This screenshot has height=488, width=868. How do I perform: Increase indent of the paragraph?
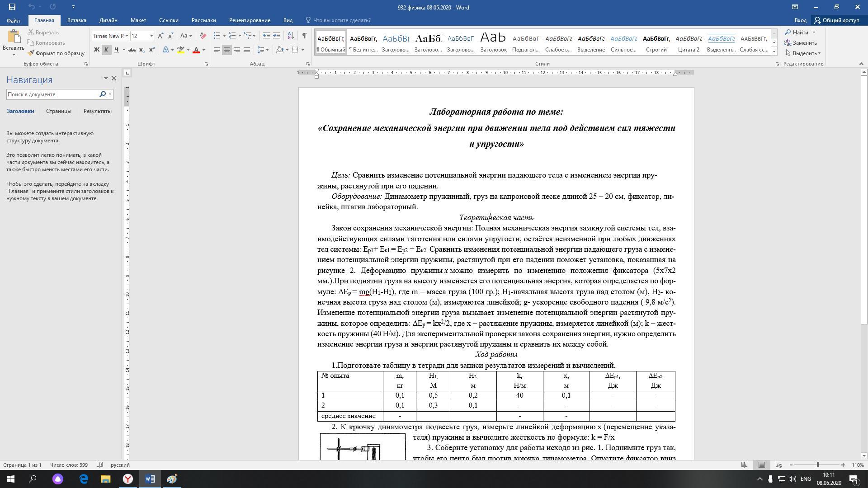(x=277, y=36)
